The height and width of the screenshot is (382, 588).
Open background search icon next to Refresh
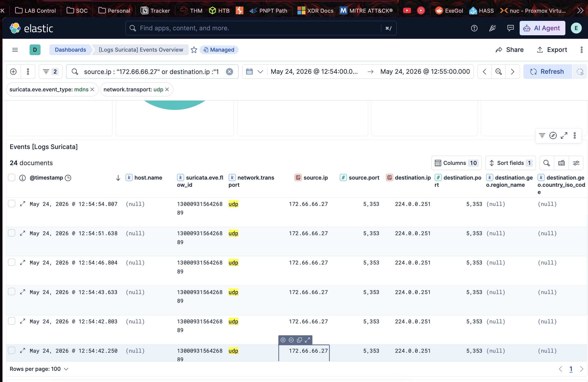pyautogui.click(x=580, y=72)
